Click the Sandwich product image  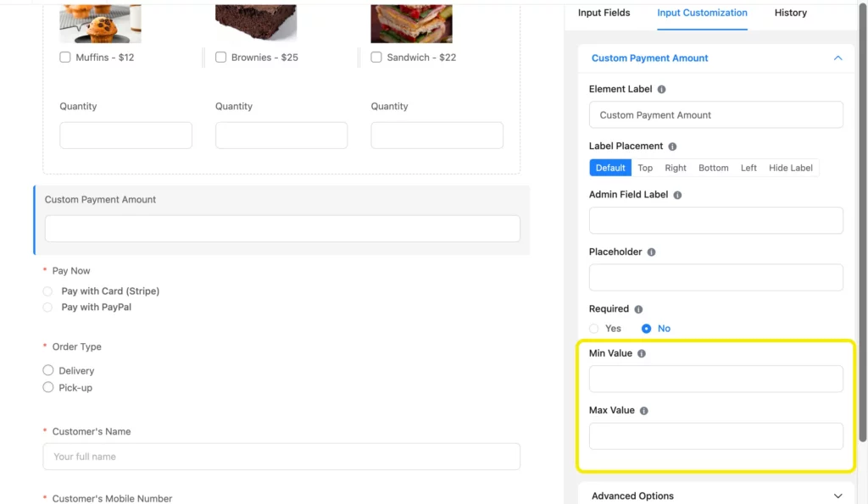click(411, 24)
